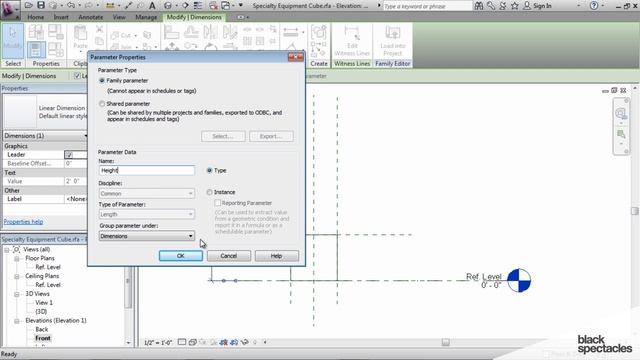Screen dimensions: 640x360
Task: Open the Manage ribbon tab
Action: (146, 17)
